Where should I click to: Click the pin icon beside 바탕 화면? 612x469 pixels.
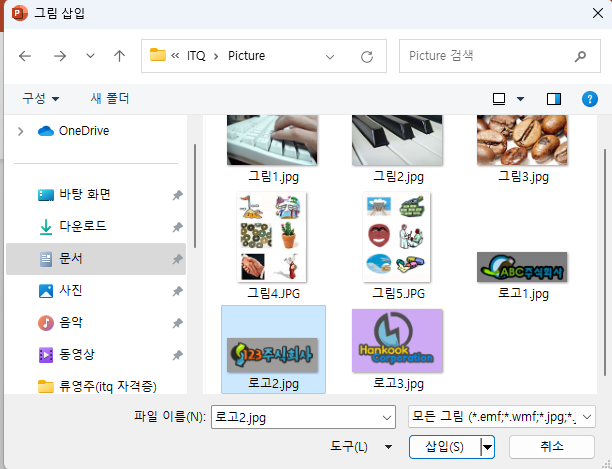(x=178, y=195)
